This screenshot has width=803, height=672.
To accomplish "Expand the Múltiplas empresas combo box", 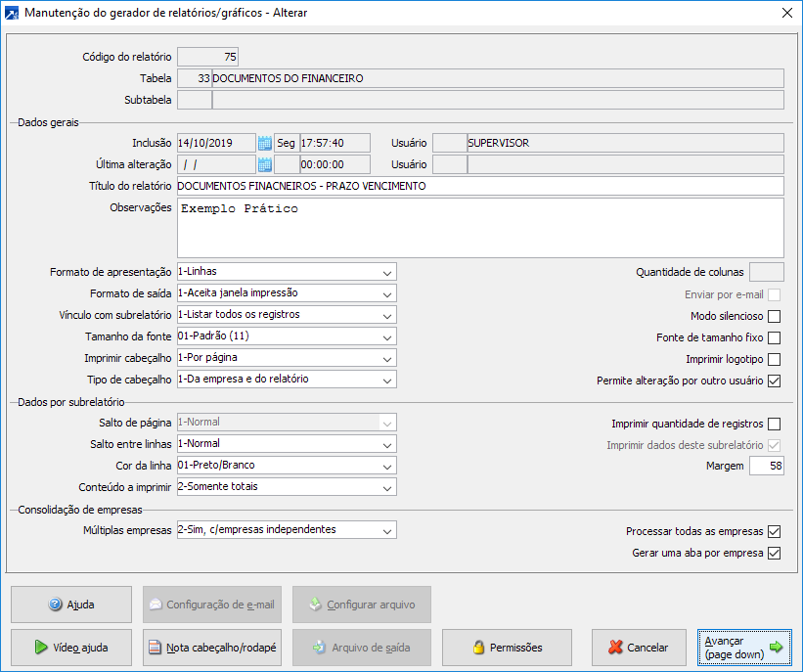I will pos(387,530).
